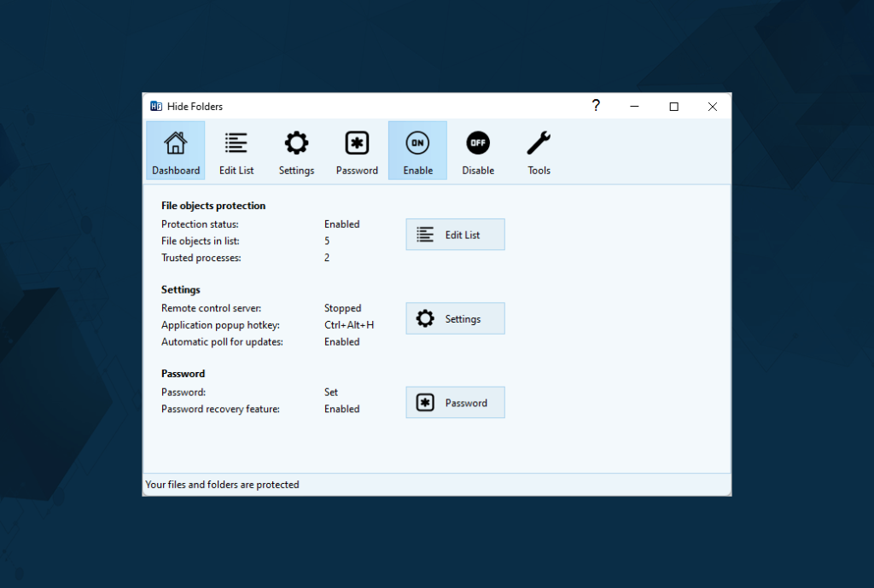Image resolution: width=874 pixels, height=588 pixels.
Task: Click 'Your files and folders are protected' status
Action: coord(223,485)
